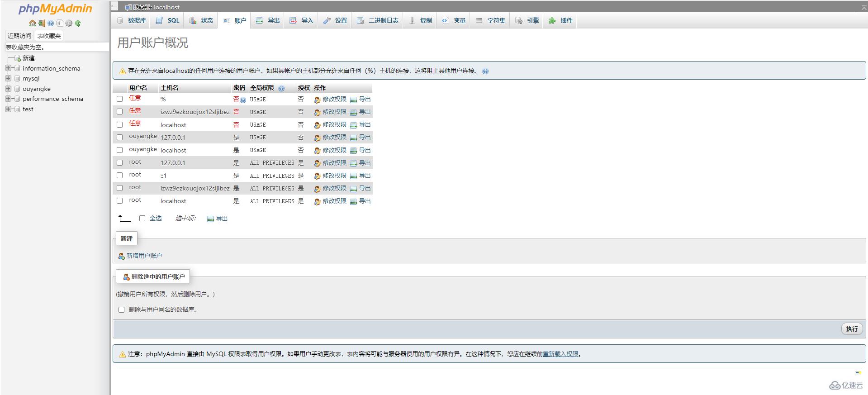Go to phpMyAdmin home icon
The height and width of the screenshot is (395, 868).
click(33, 23)
